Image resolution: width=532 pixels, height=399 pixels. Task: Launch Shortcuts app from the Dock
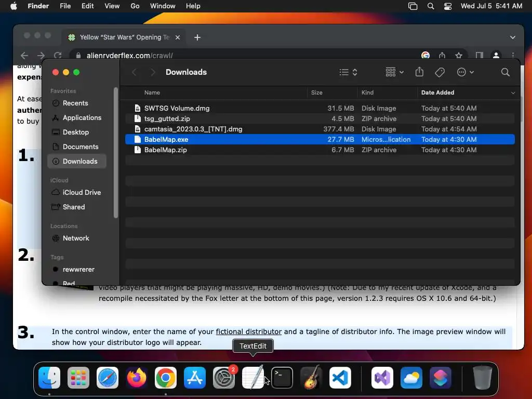tap(441, 378)
